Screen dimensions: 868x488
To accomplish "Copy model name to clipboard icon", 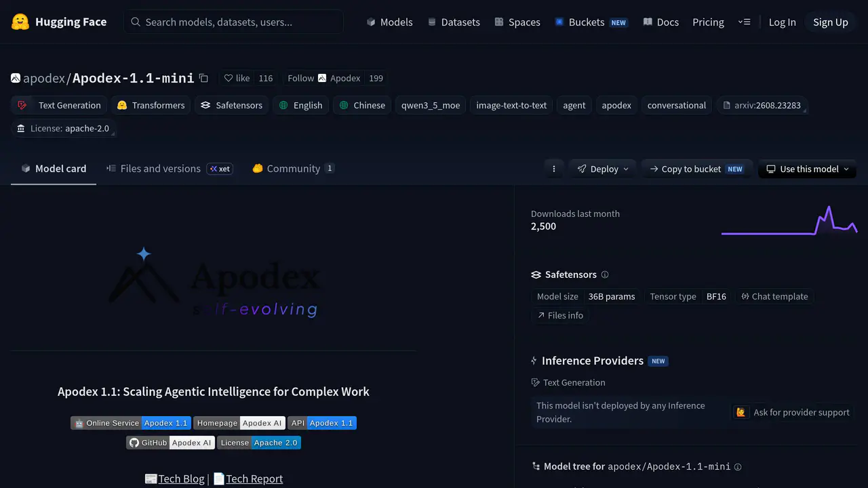I will click(x=203, y=78).
